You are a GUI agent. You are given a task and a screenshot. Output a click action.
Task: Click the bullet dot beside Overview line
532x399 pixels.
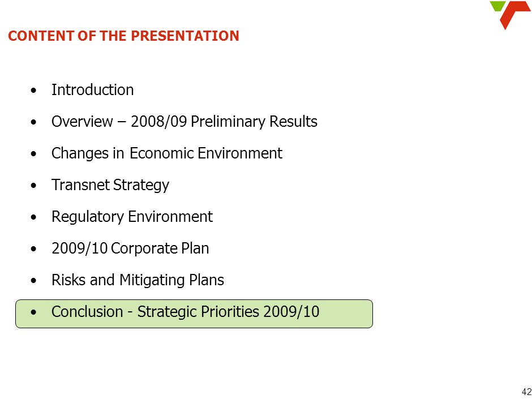click(33, 122)
